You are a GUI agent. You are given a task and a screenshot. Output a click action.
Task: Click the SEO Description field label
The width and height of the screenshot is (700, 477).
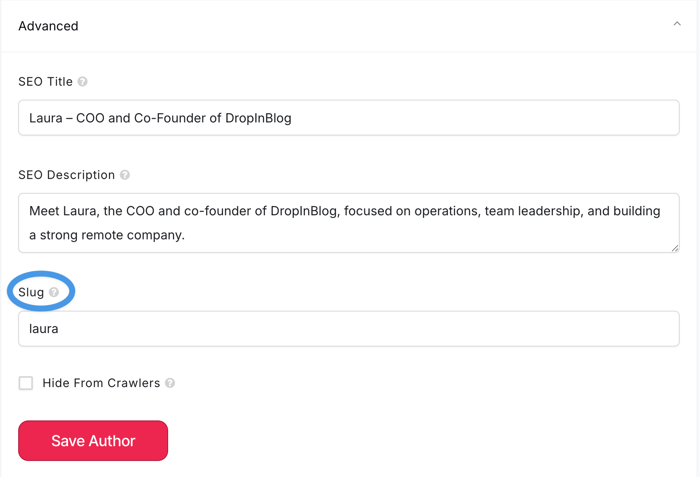click(66, 175)
